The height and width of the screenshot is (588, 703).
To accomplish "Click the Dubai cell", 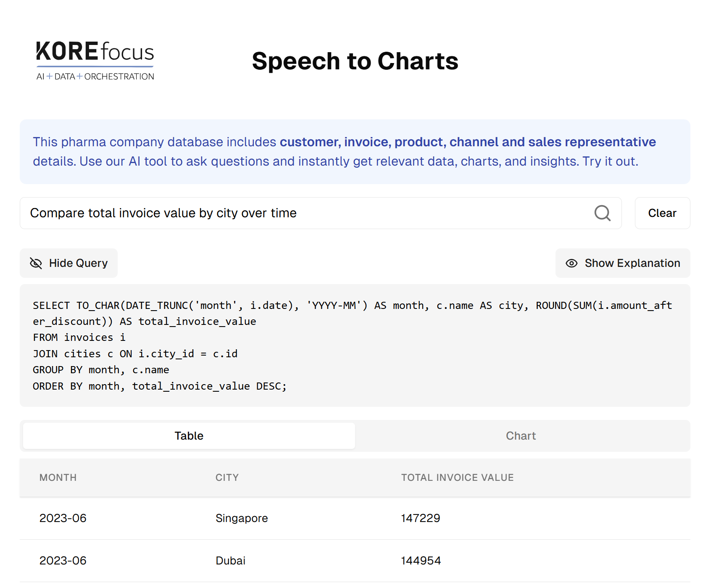I will pyautogui.click(x=230, y=561).
